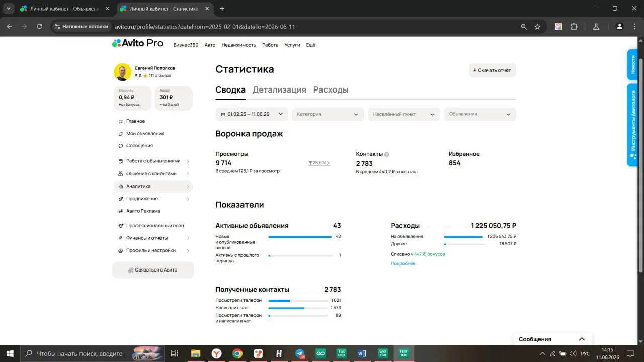Open File Explorer from taskbar

pyautogui.click(x=196, y=353)
